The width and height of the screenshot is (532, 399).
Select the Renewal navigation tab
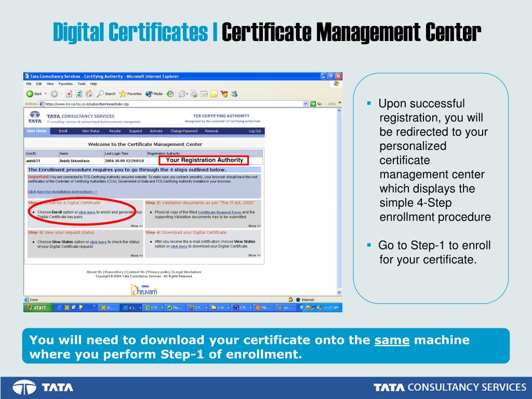[x=211, y=131]
